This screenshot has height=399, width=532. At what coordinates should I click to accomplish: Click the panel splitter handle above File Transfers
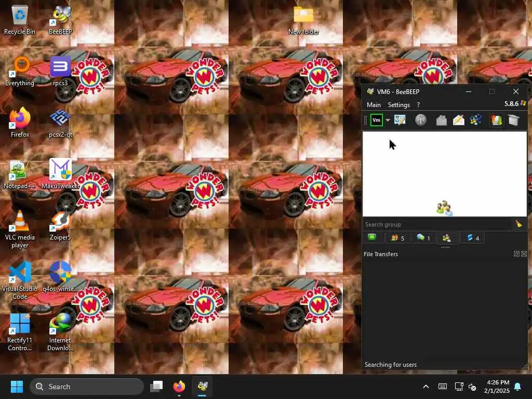(445, 247)
